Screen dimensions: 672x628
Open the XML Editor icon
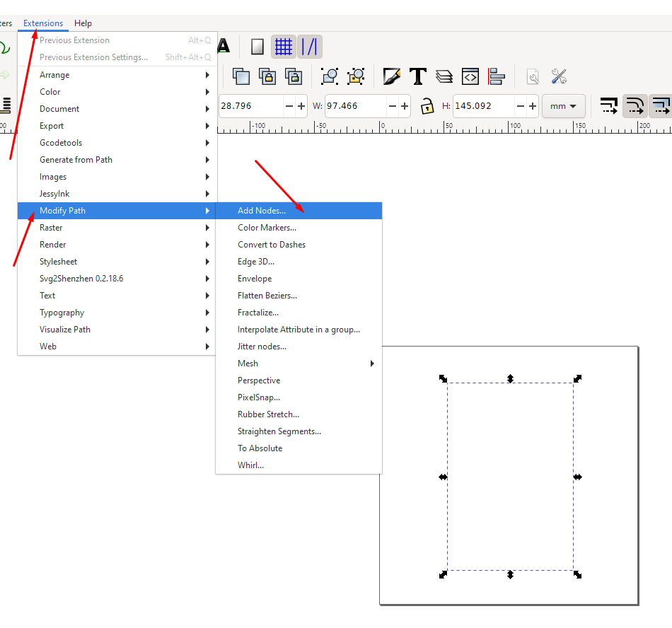(470, 76)
